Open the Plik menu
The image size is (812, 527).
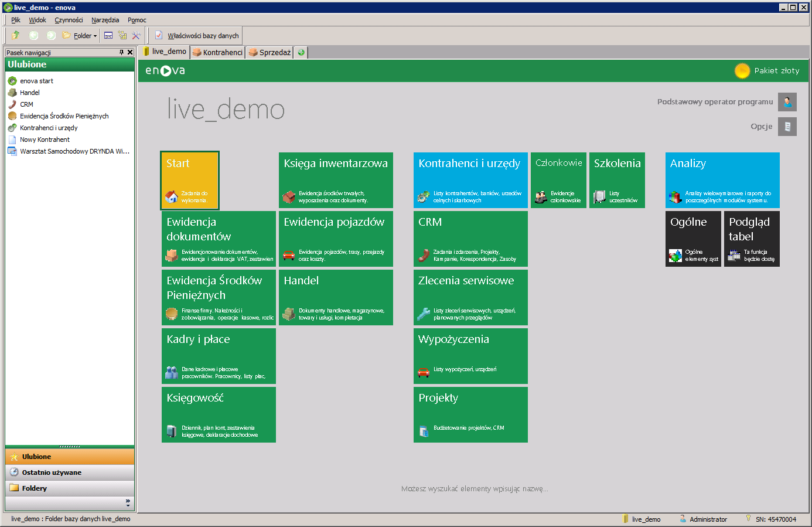coord(16,20)
